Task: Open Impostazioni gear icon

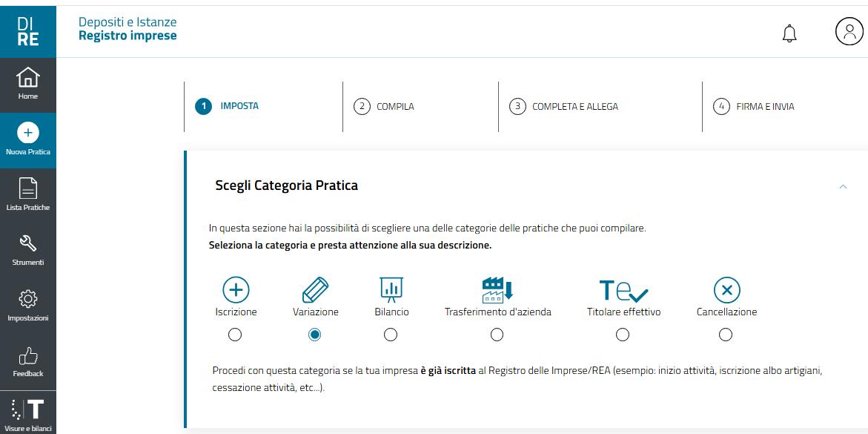Action: 28,305
